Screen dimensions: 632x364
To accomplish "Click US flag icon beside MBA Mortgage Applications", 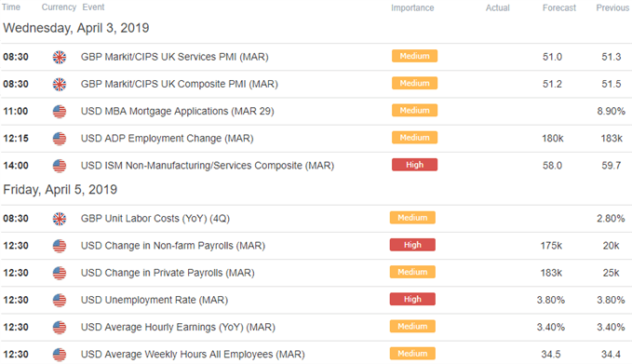I will [60, 112].
